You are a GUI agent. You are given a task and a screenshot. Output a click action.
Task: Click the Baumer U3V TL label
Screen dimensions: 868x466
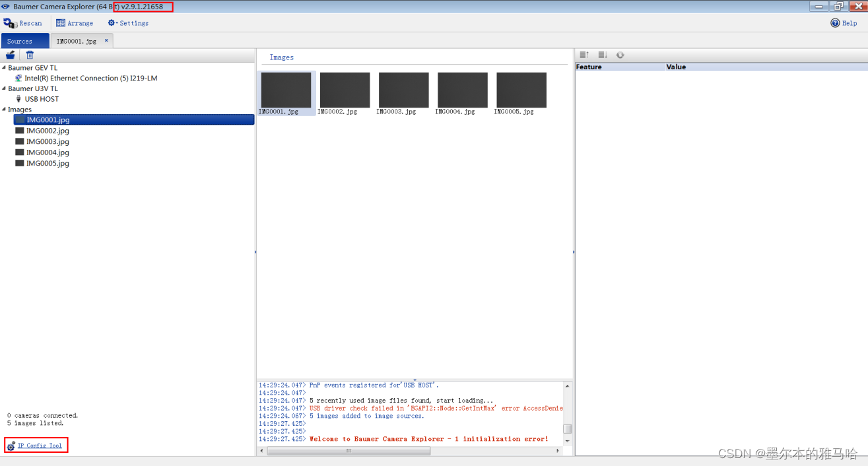33,88
